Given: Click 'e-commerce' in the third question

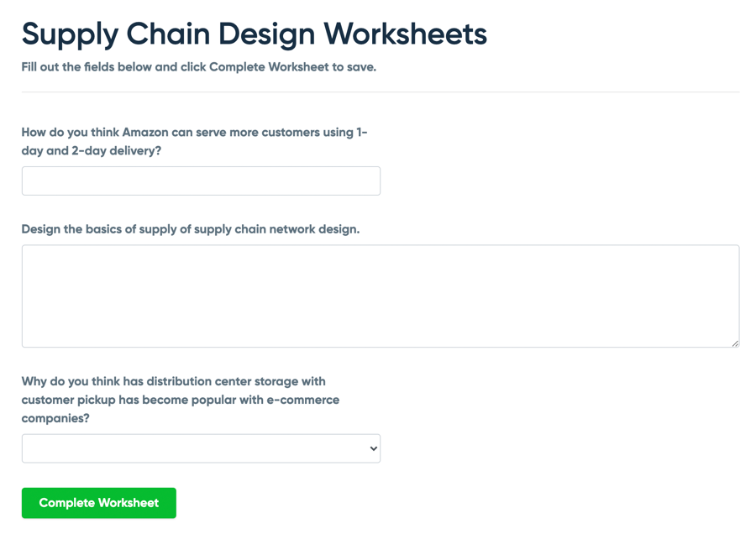Looking at the screenshot, I should [x=303, y=400].
